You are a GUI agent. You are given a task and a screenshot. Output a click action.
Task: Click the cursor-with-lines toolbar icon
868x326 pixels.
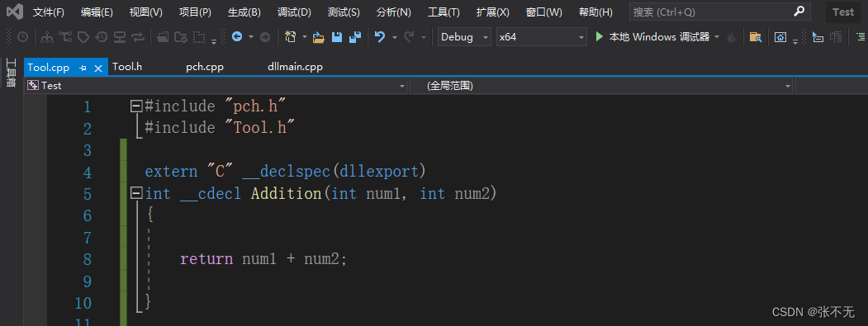[818, 37]
